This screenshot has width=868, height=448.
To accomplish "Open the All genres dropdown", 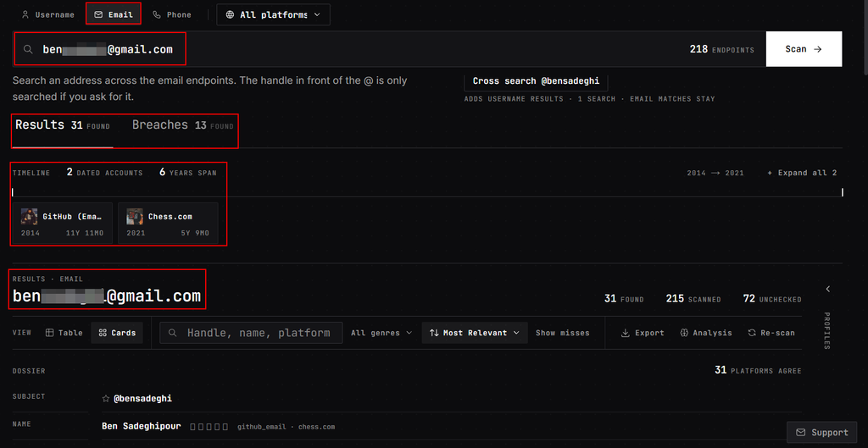I will (382, 333).
